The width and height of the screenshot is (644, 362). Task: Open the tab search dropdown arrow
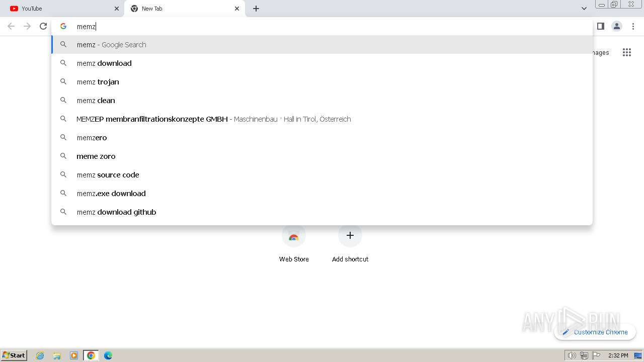coord(584,9)
